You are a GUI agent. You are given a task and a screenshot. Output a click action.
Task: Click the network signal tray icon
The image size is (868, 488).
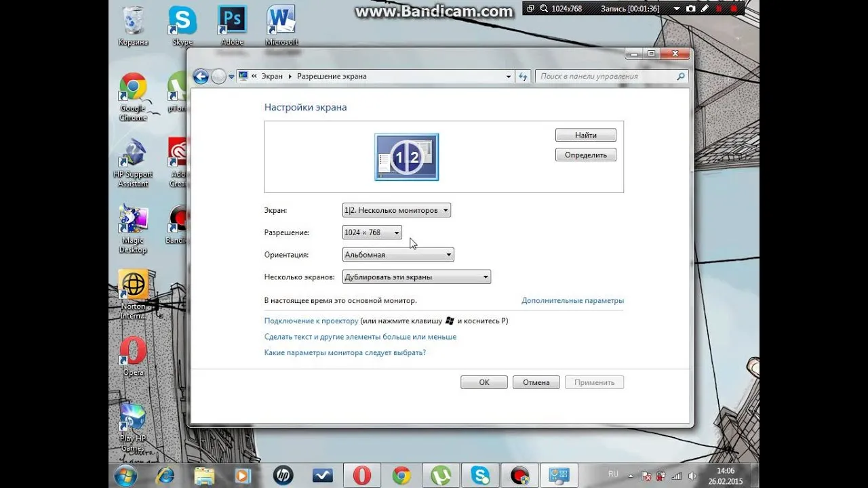676,476
